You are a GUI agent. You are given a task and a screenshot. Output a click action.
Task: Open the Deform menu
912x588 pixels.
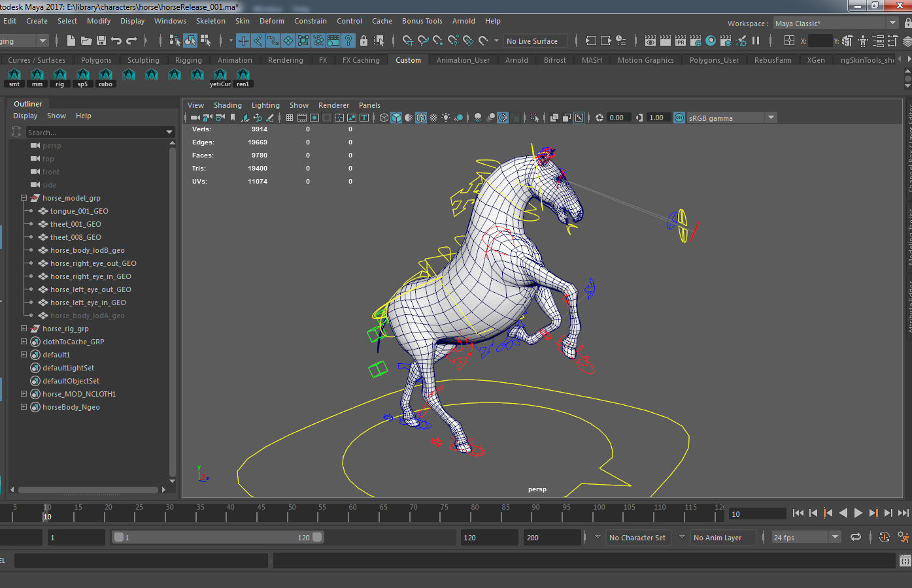(272, 21)
